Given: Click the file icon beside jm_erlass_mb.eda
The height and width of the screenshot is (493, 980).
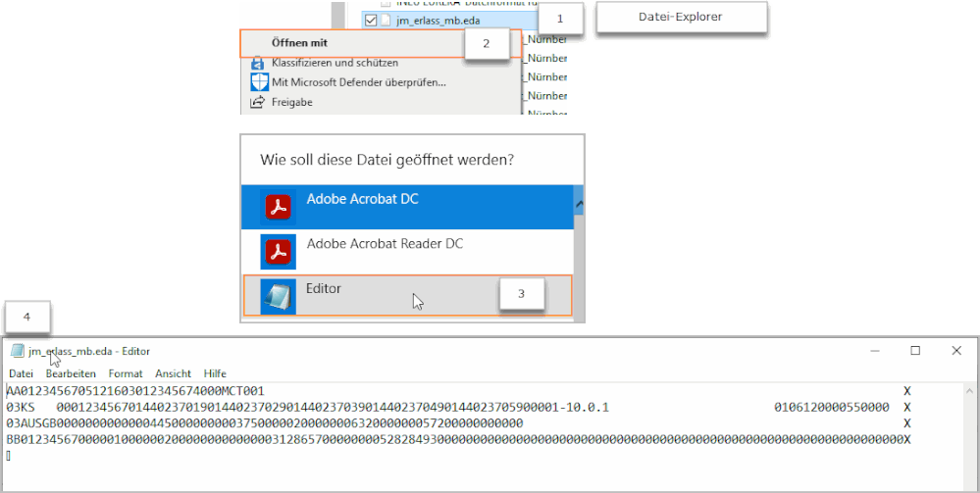Looking at the screenshot, I should 387,21.
